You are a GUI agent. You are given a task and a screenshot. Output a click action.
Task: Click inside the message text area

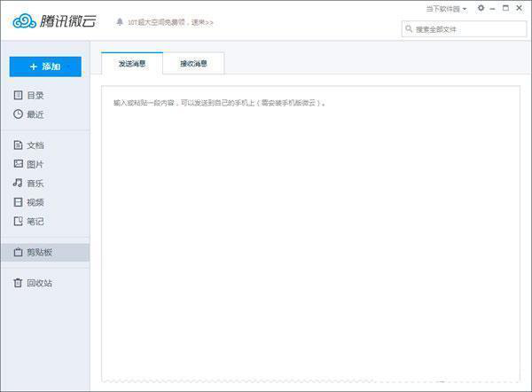(310, 234)
